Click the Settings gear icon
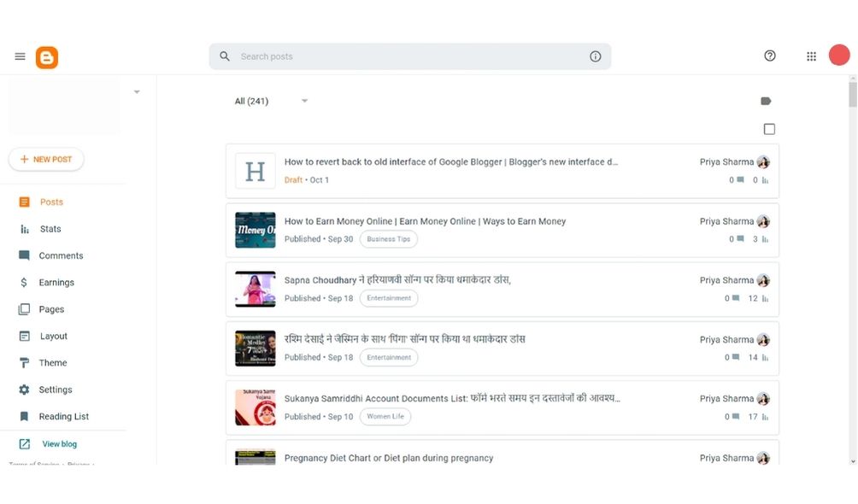This screenshot has width=858, height=504. 24,390
